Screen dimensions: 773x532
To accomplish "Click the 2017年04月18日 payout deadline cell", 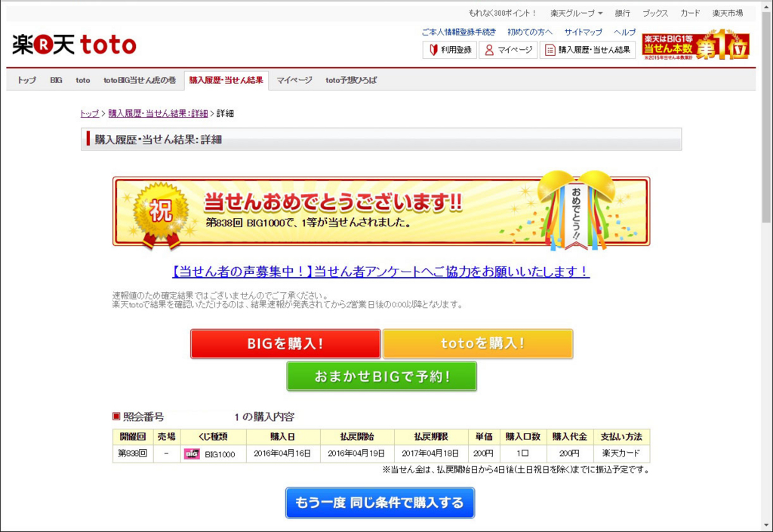I will coord(431,454).
